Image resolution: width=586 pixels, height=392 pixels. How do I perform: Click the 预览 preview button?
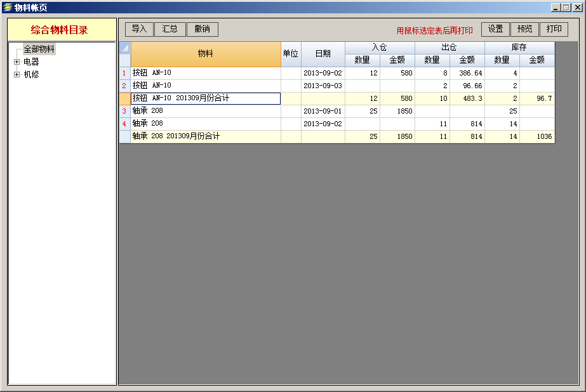525,29
